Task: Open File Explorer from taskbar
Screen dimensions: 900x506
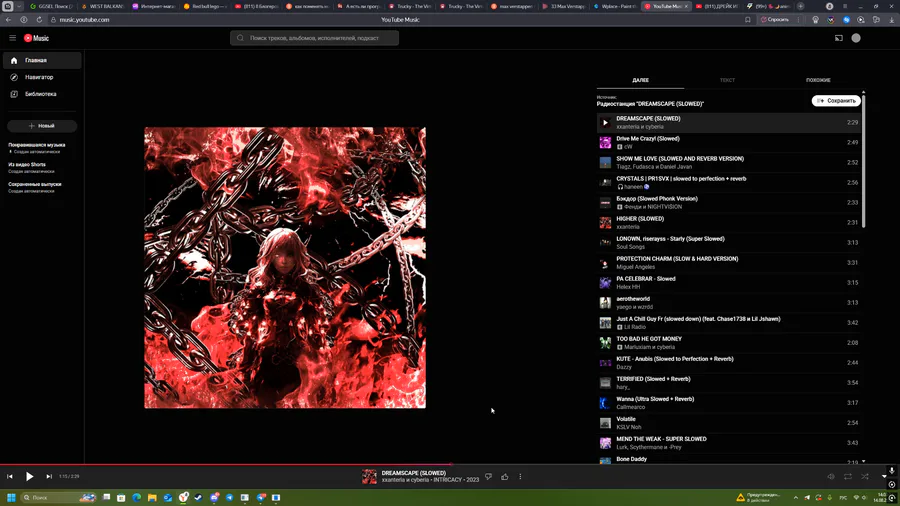Action: (x=152, y=497)
